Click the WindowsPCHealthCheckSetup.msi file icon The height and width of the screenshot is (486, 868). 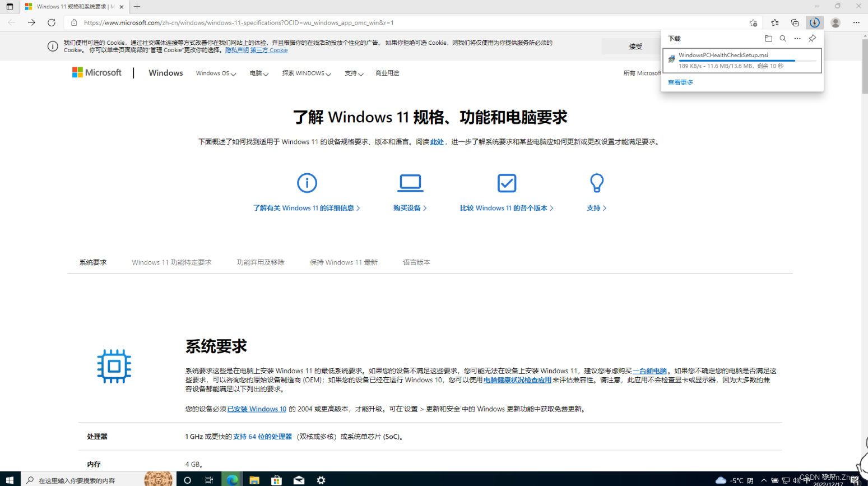(x=671, y=59)
